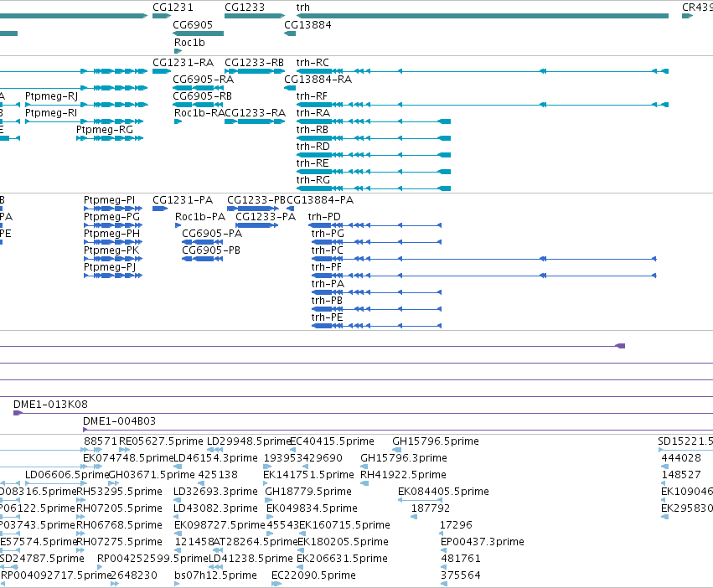Select the trh-RB transcript label

coord(312,130)
